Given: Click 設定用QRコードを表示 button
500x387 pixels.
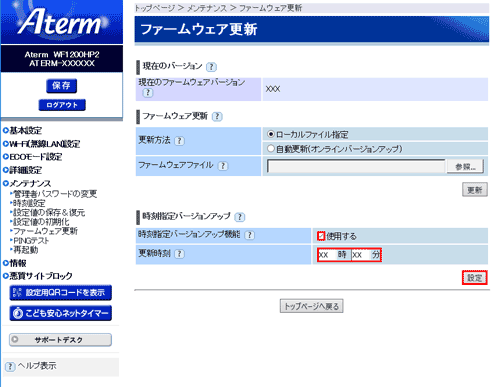Looking at the screenshot, I should point(61,293).
